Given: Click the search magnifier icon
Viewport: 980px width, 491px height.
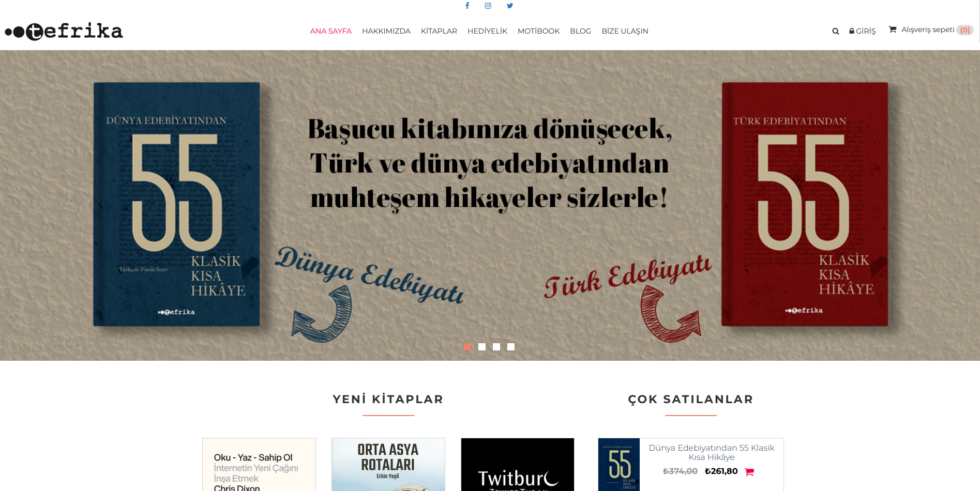Looking at the screenshot, I should point(835,31).
